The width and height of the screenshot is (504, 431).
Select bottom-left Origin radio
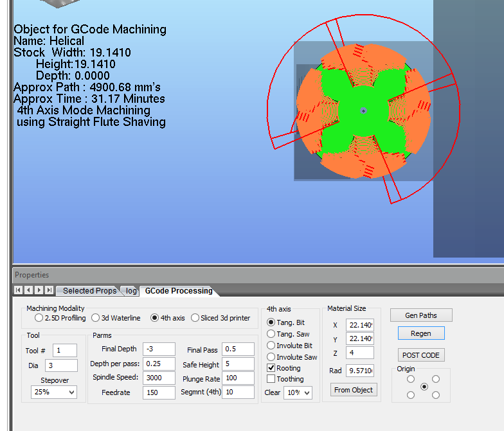tap(411, 395)
